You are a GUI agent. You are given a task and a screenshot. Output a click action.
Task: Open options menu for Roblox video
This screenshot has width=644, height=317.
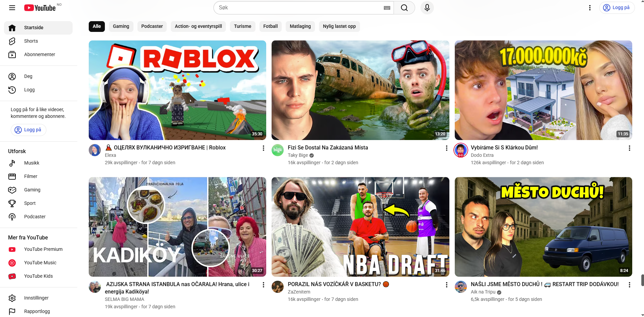(x=264, y=148)
